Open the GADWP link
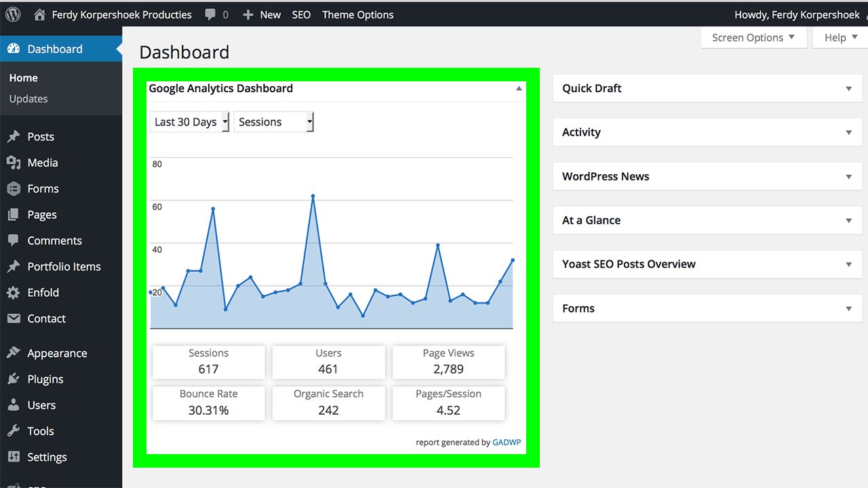Viewport: 868px width, 488px height. [507, 442]
